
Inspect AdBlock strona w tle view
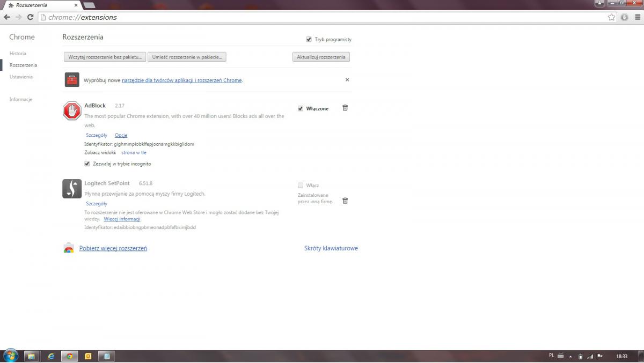[x=134, y=153]
